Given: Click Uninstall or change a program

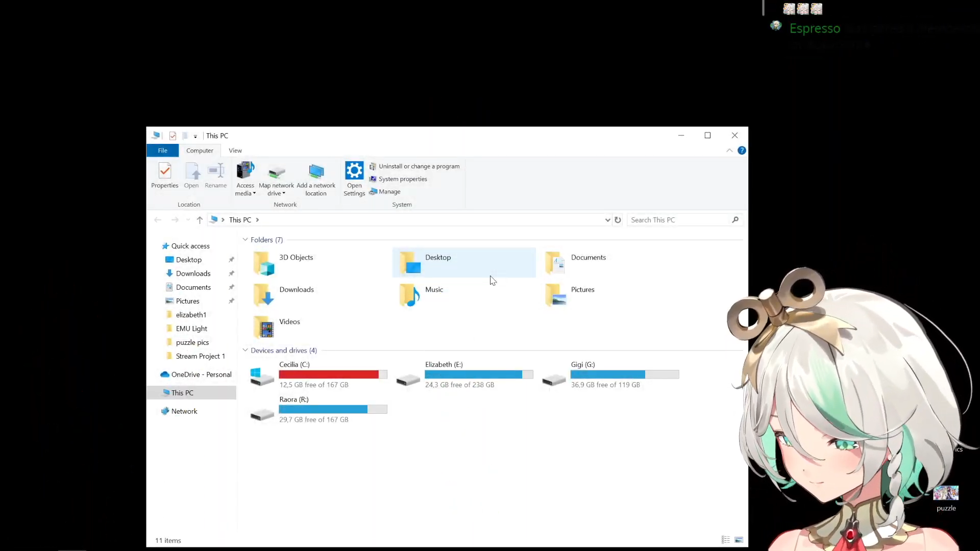Looking at the screenshot, I should 419,166.
